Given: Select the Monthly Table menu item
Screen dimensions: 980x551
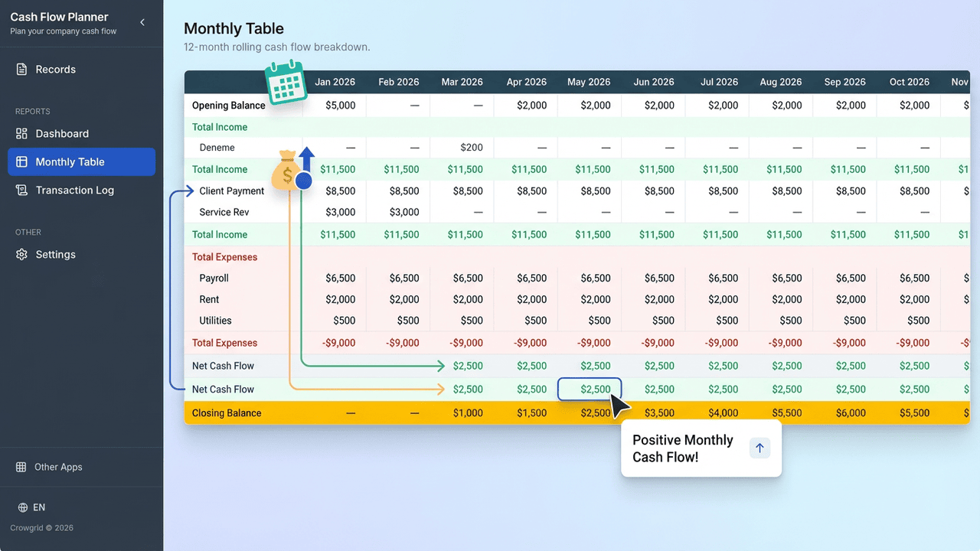Looking at the screenshot, I should click(x=81, y=162).
